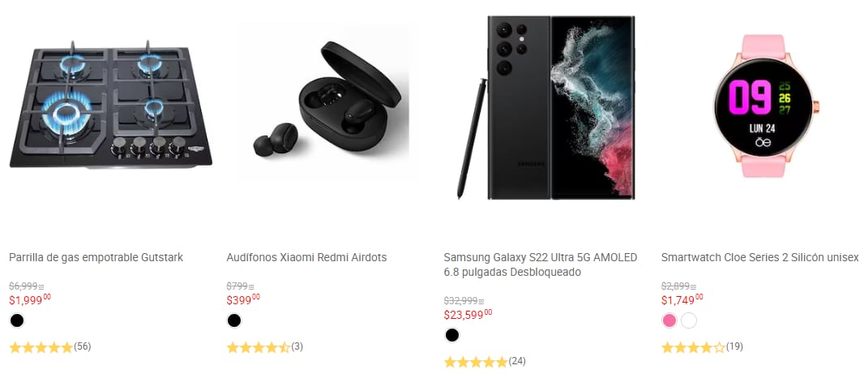View star rating of the Cloe smartwatch
Viewport: 868px width, 374px height.
pos(693,347)
